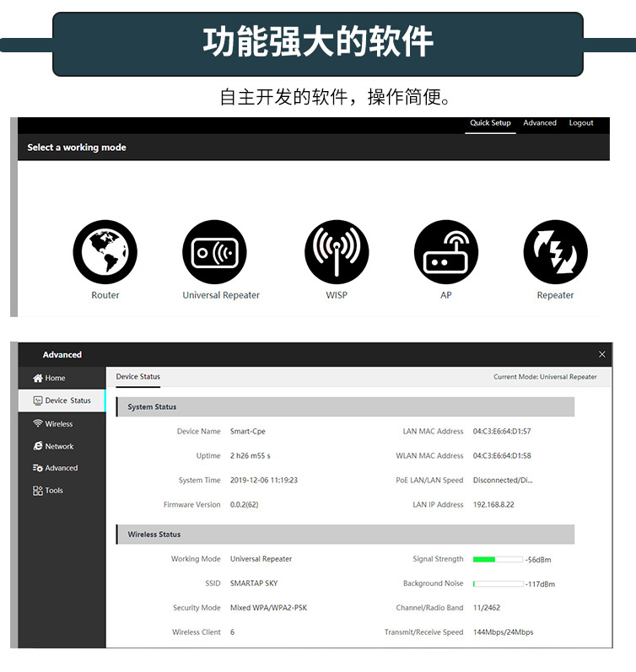Click the Wireless wifi icon in sidebar
Viewport: 636px width, 672px height.
click(38, 424)
